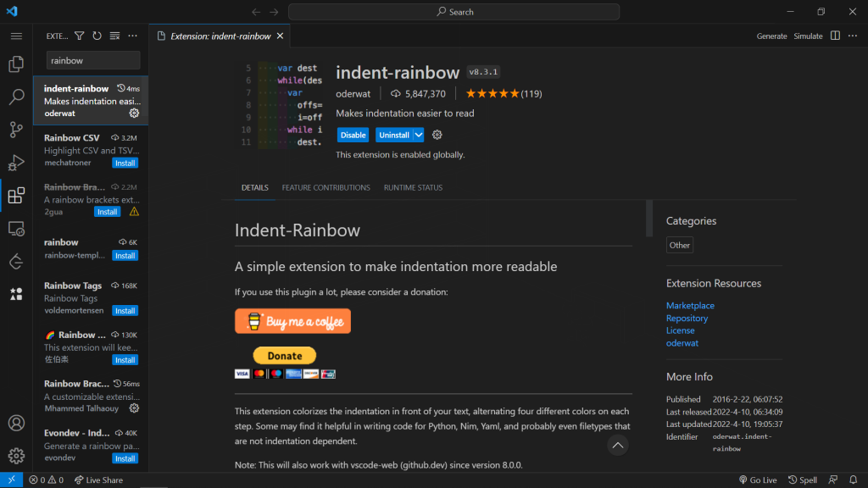Click the extensions search field containing rainbow
868x488 pixels.
point(93,60)
